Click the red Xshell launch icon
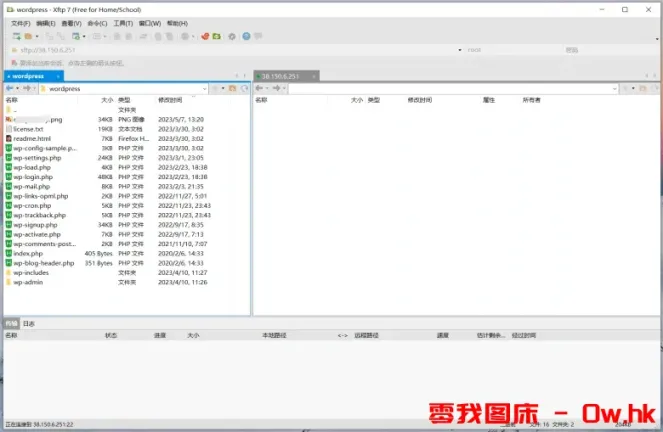Screen dimensions: 663x432 pyautogui.click(x=204, y=36)
